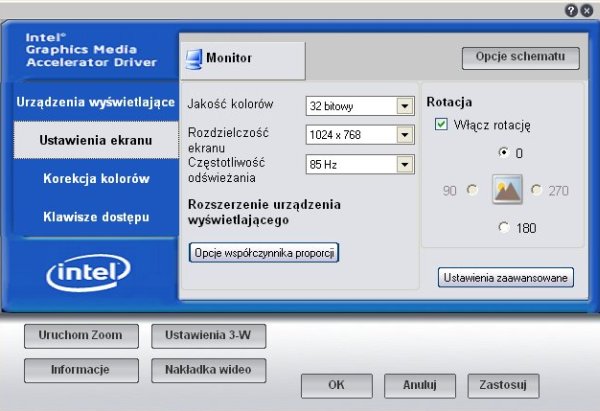Click the Uruchom Zoom button
This screenshot has width=600, height=411.
tap(81, 336)
